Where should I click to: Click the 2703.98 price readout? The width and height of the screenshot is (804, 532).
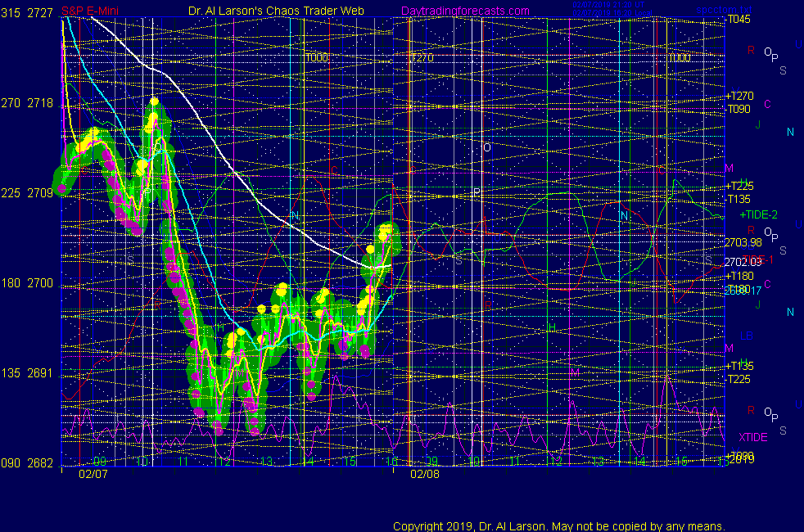point(743,242)
